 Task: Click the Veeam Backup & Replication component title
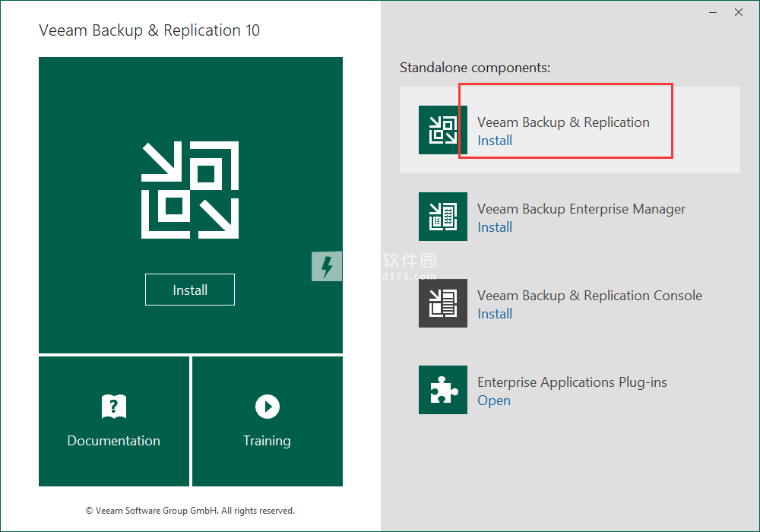pyautogui.click(x=563, y=122)
